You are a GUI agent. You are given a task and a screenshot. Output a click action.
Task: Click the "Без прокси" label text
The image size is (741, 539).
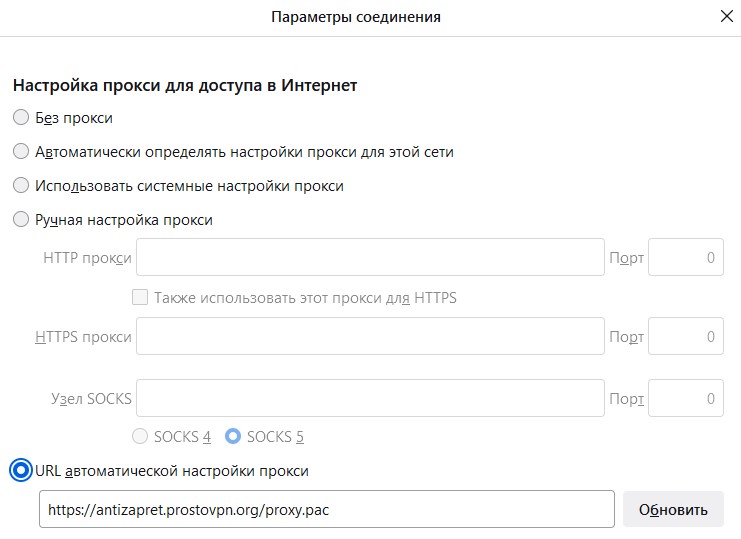(x=74, y=118)
